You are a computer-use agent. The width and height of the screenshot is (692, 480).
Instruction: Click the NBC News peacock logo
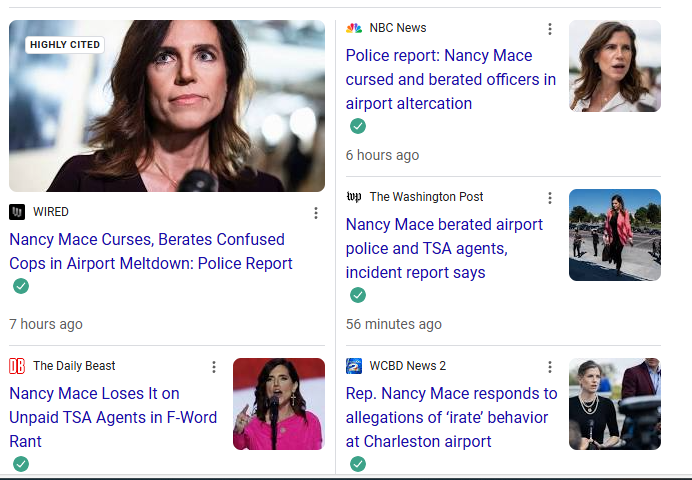tap(354, 28)
